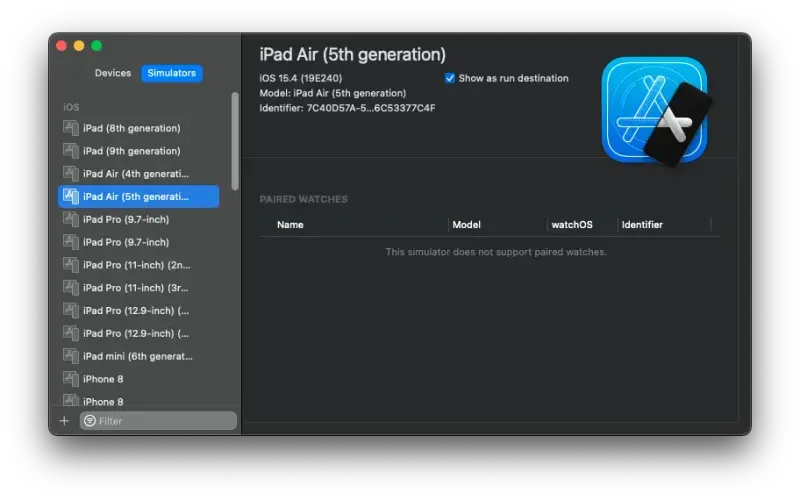Uncheck Show as run destination
This screenshot has width=800, height=500.
449,78
